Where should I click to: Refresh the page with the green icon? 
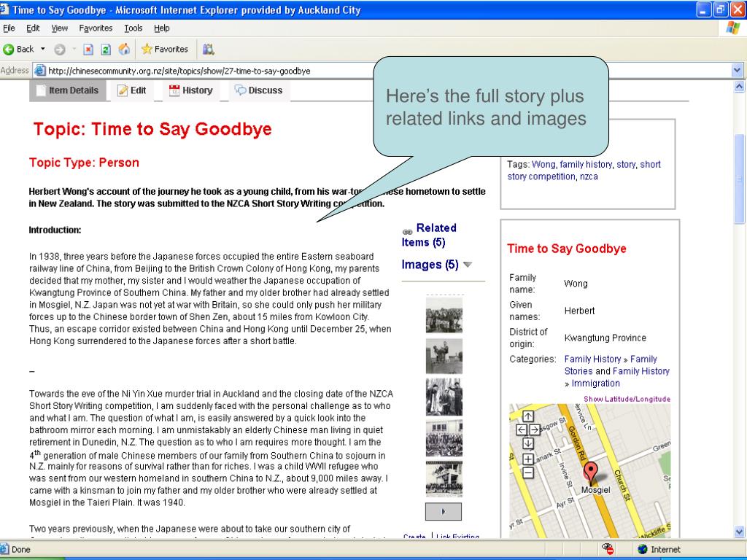pos(106,49)
